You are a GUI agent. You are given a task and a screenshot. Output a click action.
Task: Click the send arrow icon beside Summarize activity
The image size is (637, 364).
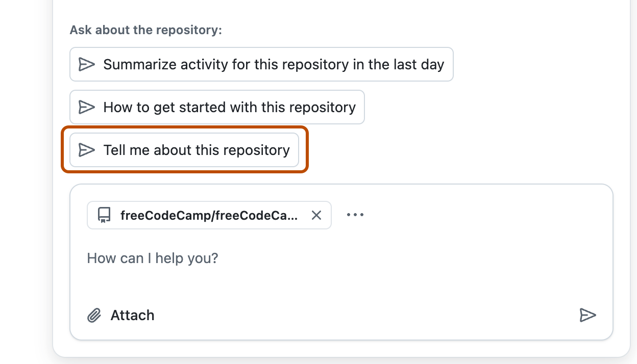click(87, 64)
